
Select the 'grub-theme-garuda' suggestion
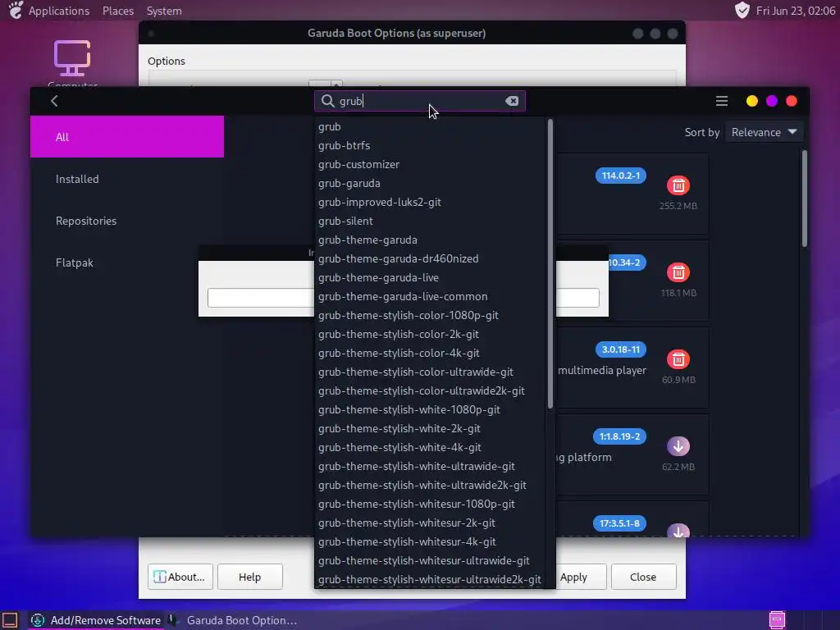point(430,240)
